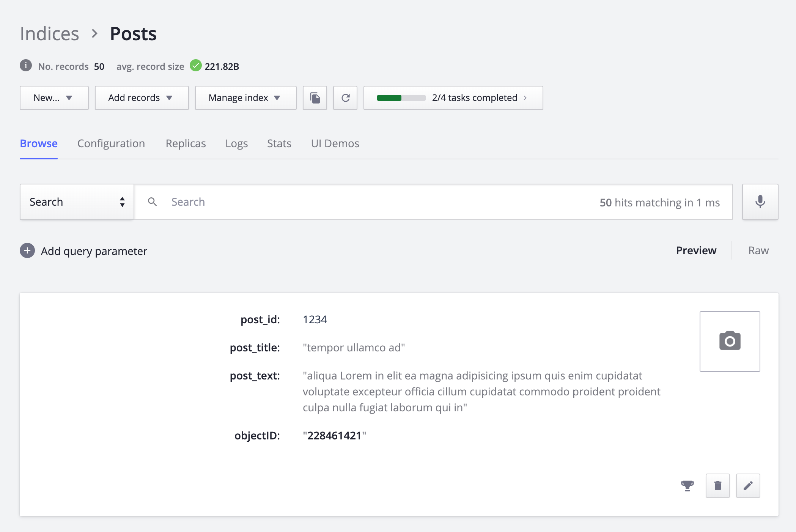Delete the record with trash icon
Image resolution: width=796 pixels, height=532 pixels.
coord(717,486)
